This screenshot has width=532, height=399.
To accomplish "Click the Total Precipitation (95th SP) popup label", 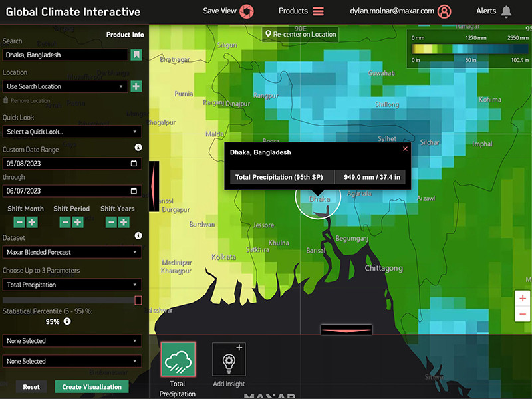I will [x=279, y=177].
